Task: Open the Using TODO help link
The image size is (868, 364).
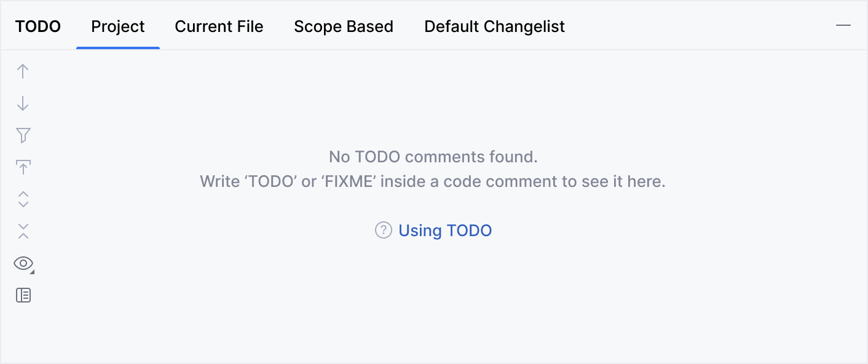Action: click(x=445, y=231)
